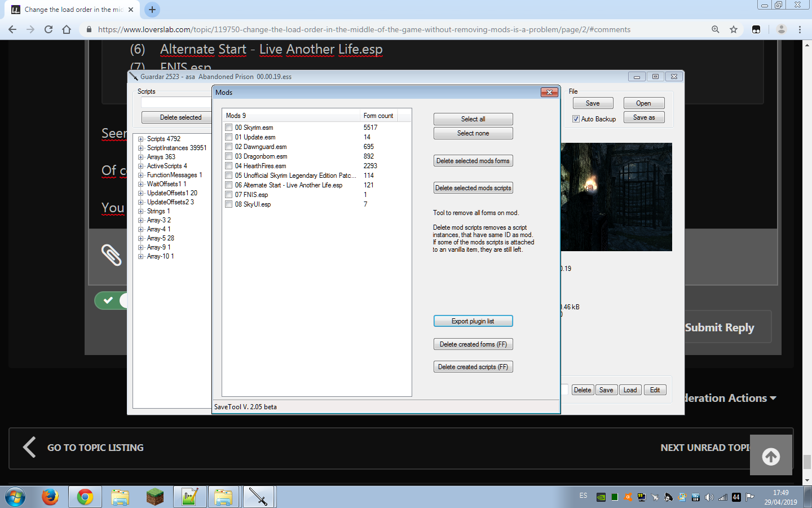
Task: Open Chrome three-dot menu
Action: 800,29
